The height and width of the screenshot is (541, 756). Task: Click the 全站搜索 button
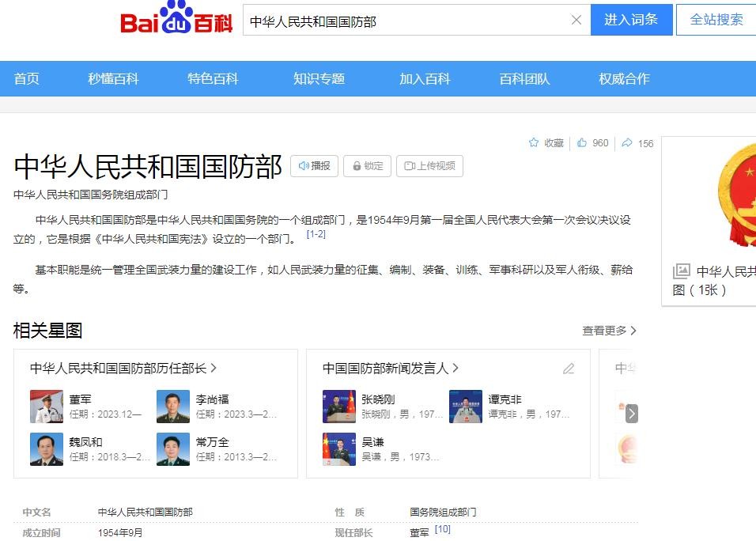pos(716,20)
